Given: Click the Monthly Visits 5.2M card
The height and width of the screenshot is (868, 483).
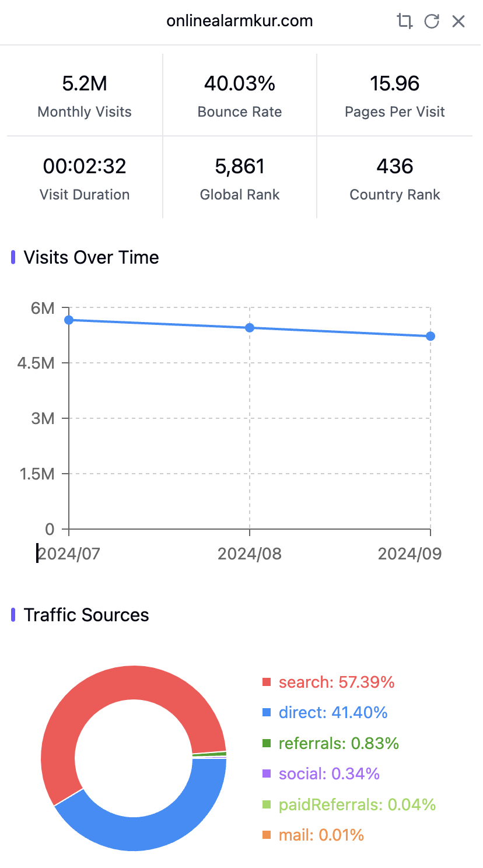Looking at the screenshot, I should click(x=85, y=95).
